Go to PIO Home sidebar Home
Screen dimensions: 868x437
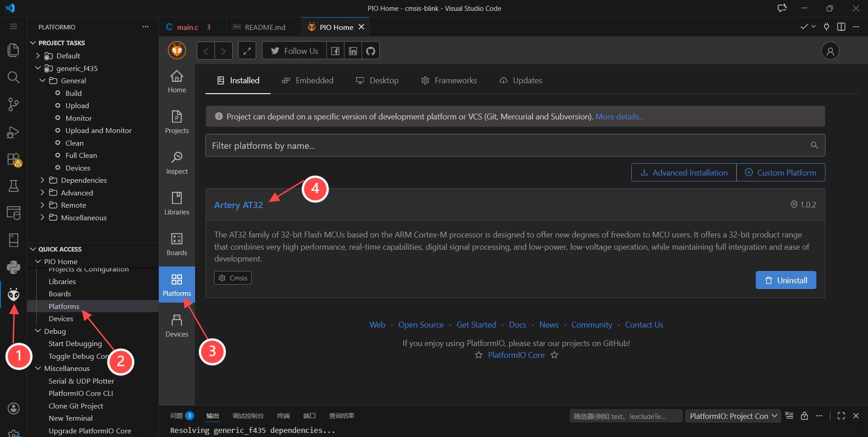[x=177, y=82]
